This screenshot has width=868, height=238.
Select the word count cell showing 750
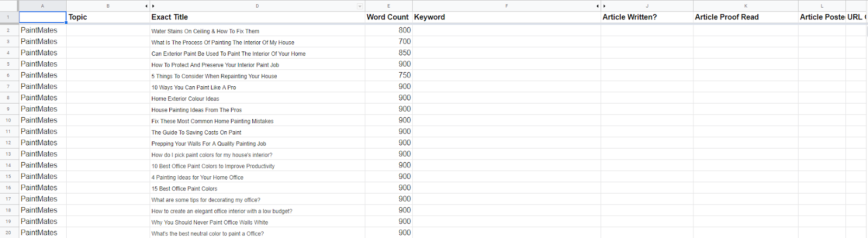tap(388, 75)
